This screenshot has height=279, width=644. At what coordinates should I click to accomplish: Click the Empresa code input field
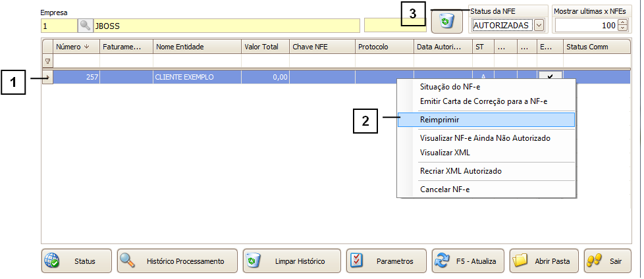(x=58, y=26)
